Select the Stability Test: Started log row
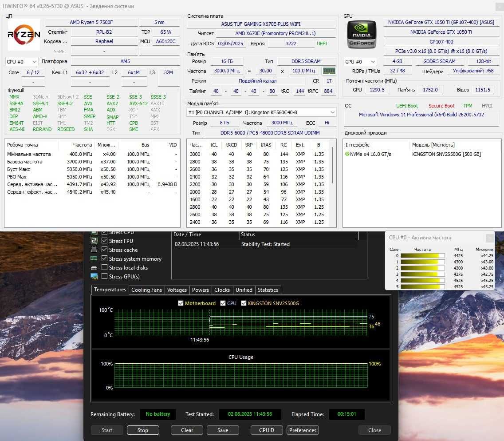The width and height of the screenshot is (504, 441). point(265,244)
